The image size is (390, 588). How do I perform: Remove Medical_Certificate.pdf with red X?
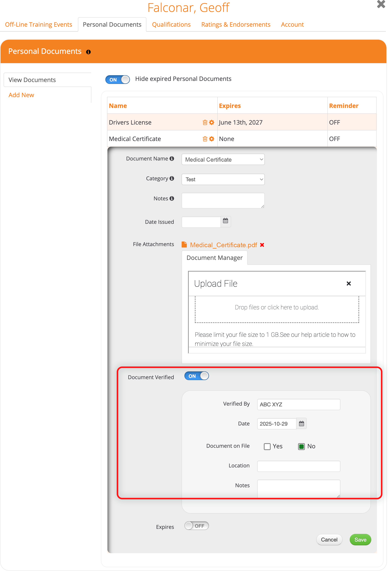click(262, 245)
